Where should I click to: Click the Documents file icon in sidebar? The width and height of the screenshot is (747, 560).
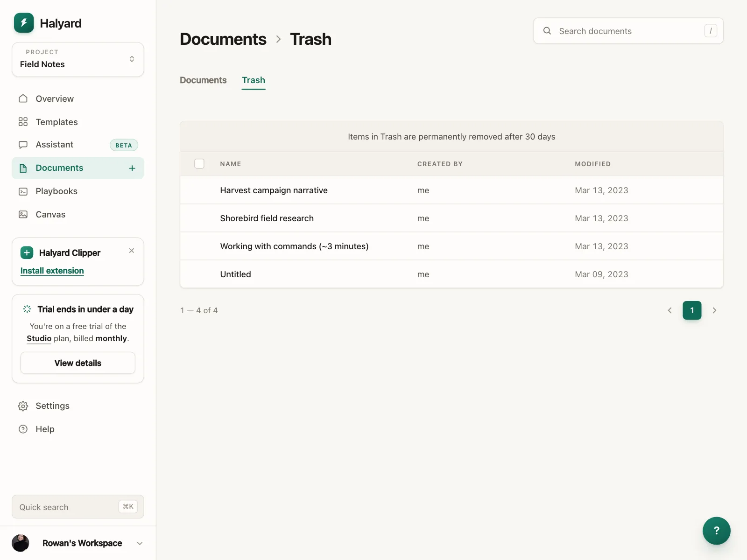tap(23, 168)
